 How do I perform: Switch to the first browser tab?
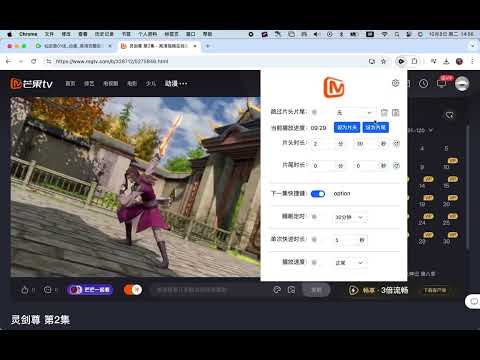click(73, 46)
